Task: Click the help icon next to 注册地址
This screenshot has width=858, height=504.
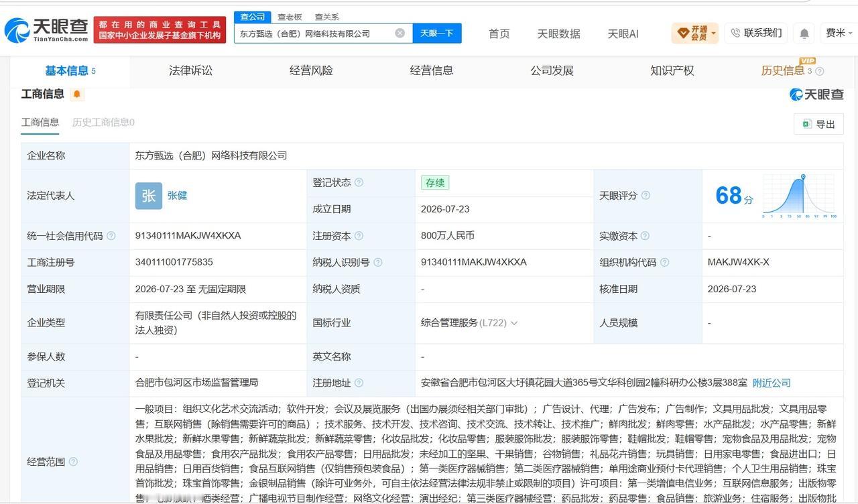Action: click(x=359, y=383)
